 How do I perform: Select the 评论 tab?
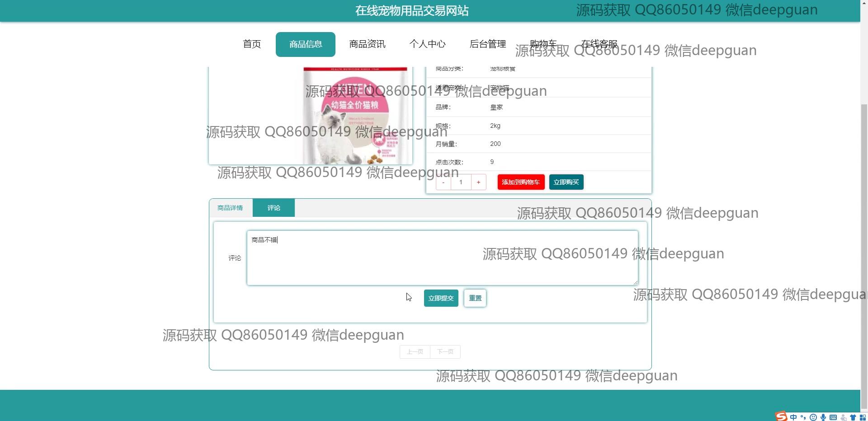pyautogui.click(x=274, y=208)
